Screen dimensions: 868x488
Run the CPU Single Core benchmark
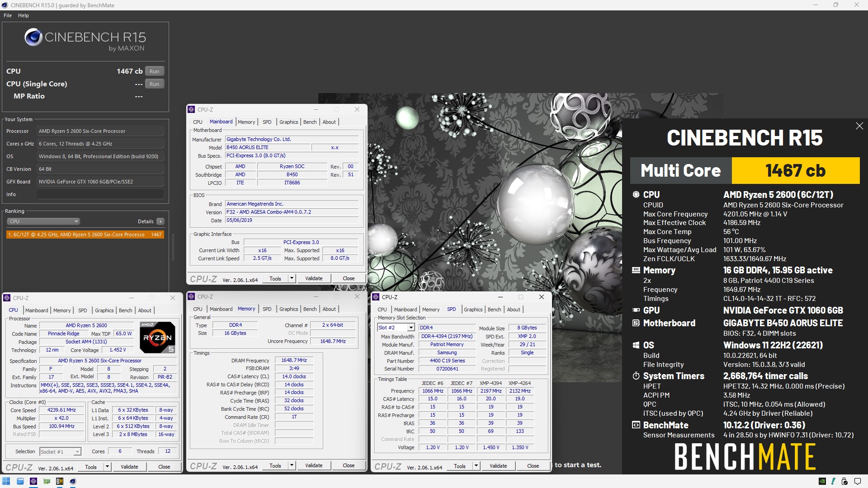[x=155, y=84]
